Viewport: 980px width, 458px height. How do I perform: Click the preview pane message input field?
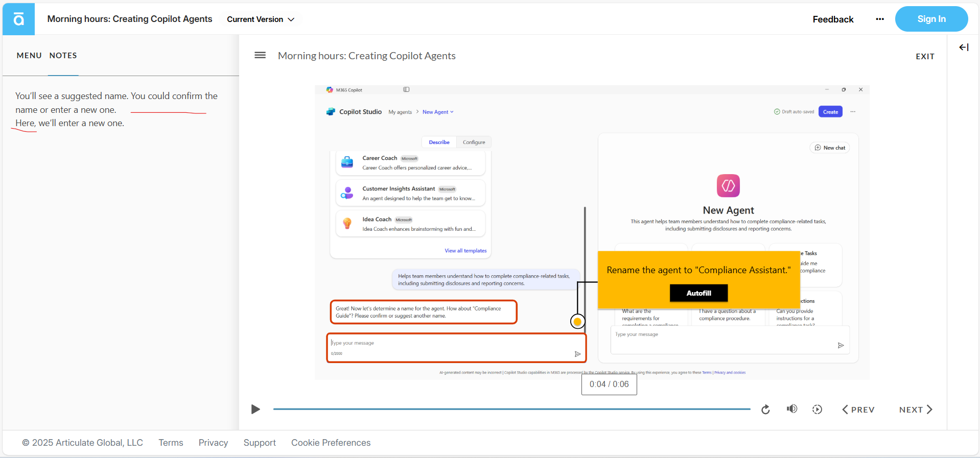(x=730, y=340)
